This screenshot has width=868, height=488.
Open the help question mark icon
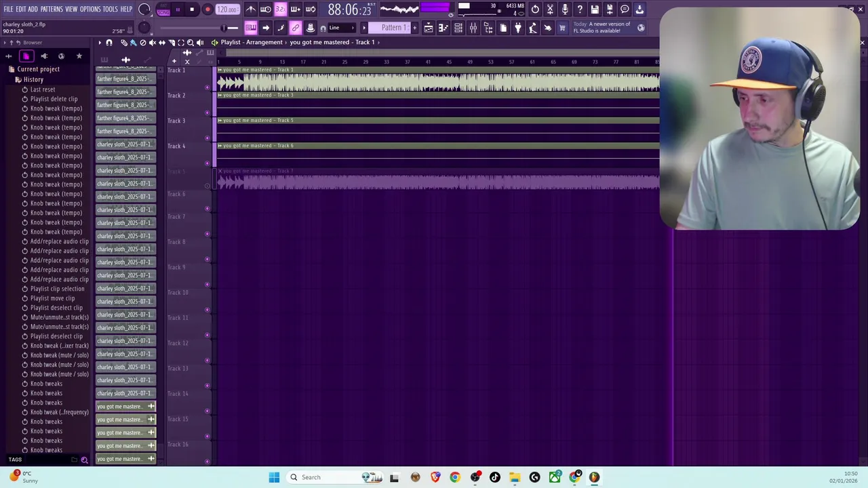coord(580,9)
